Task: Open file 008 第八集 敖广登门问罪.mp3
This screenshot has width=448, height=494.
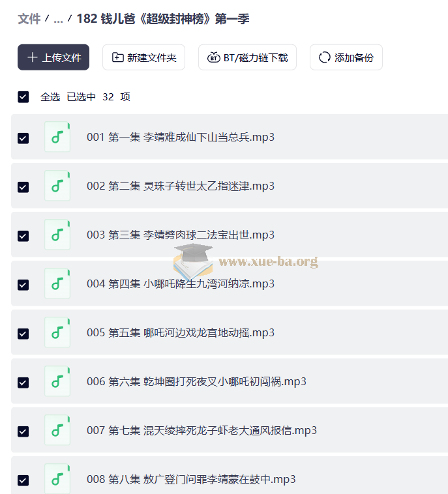Action: 191,479
